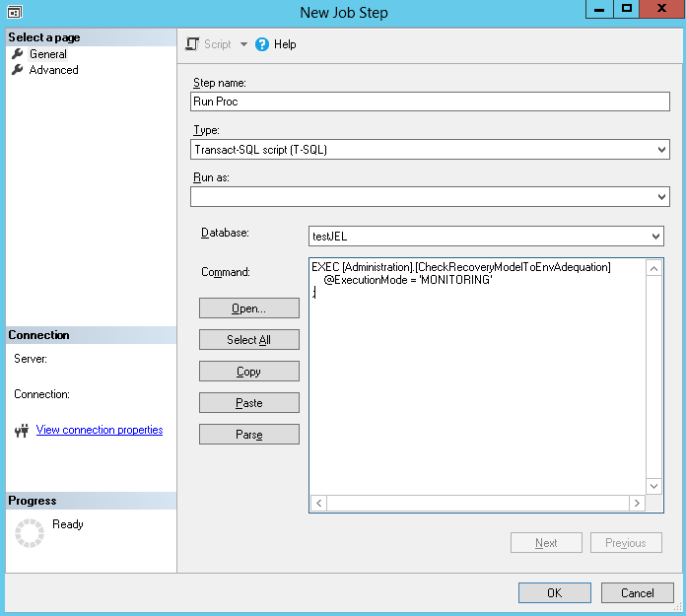Click the EXEC procedure line in Command
This screenshot has width=686, height=616.
[x=461, y=267]
